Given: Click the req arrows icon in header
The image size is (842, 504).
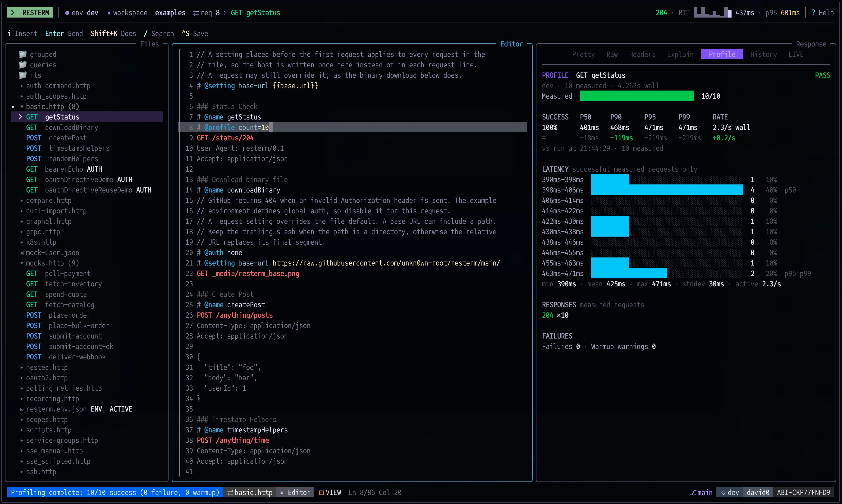Looking at the screenshot, I should [x=196, y=13].
